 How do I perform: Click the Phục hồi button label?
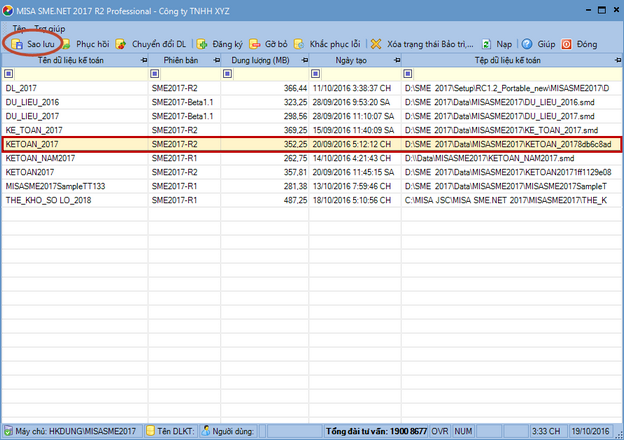(x=93, y=44)
